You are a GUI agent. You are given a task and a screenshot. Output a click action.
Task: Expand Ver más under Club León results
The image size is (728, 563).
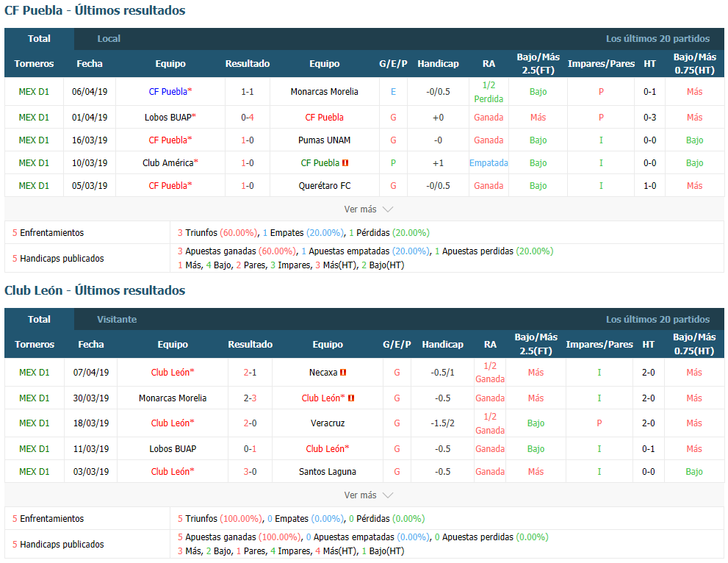point(368,495)
